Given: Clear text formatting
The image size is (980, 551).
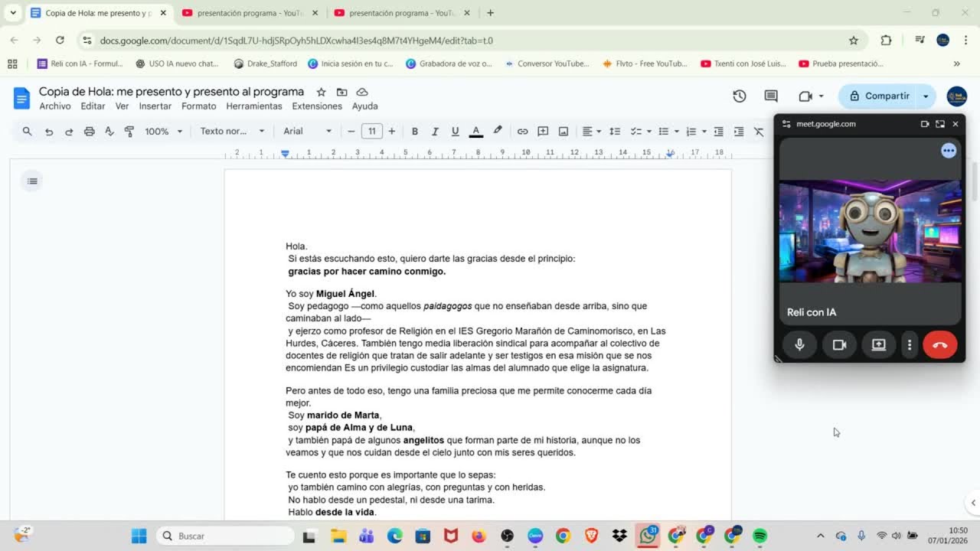Looking at the screenshot, I should pyautogui.click(x=759, y=132).
